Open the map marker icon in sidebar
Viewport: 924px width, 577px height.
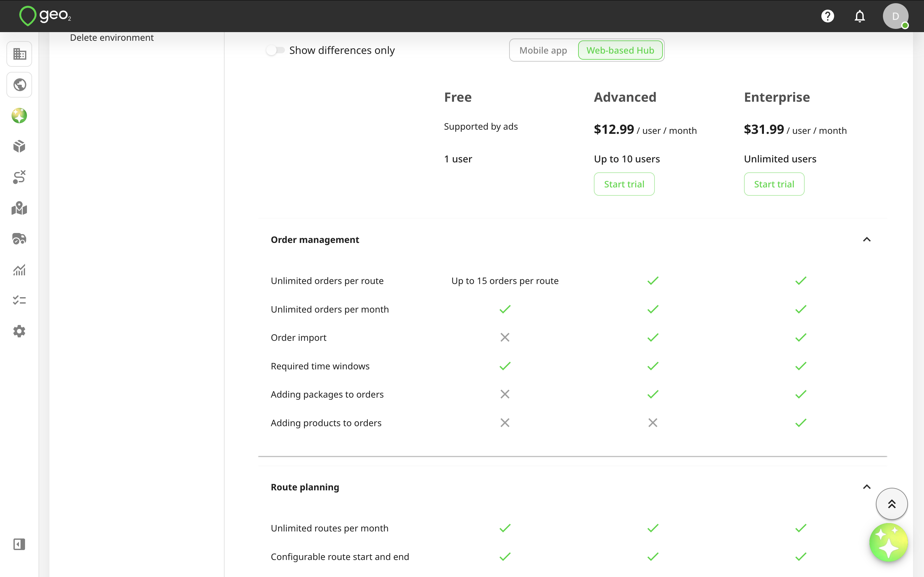(x=20, y=208)
